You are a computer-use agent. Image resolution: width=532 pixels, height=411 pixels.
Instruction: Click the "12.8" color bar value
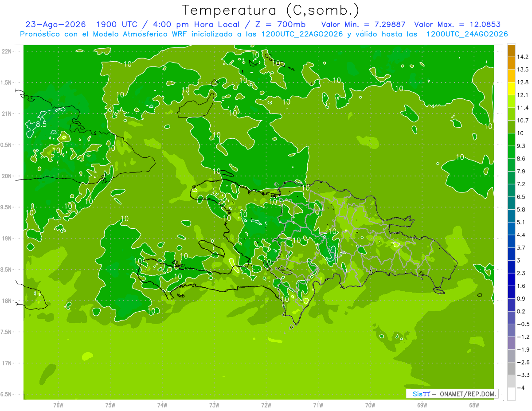[522, 82]
